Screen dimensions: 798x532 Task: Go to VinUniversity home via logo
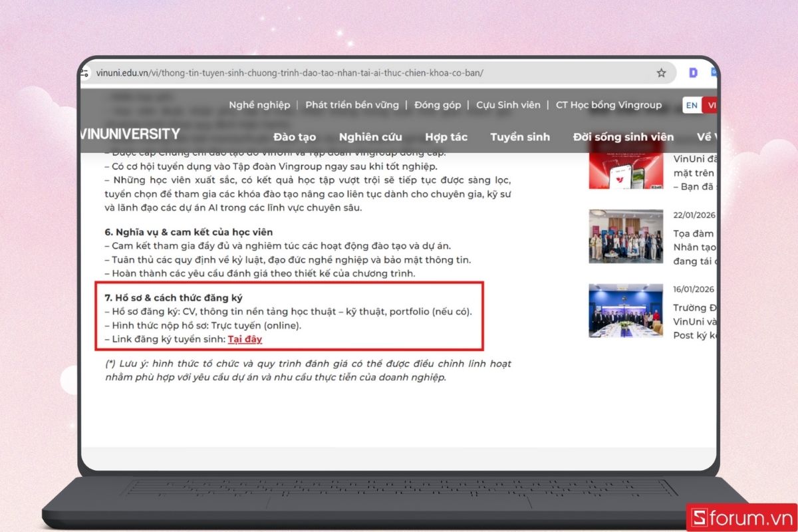click(130, 134)
